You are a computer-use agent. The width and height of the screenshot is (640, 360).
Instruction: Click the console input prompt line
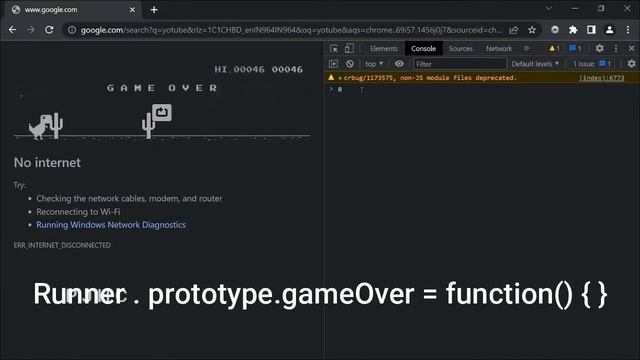click(482, 89)
